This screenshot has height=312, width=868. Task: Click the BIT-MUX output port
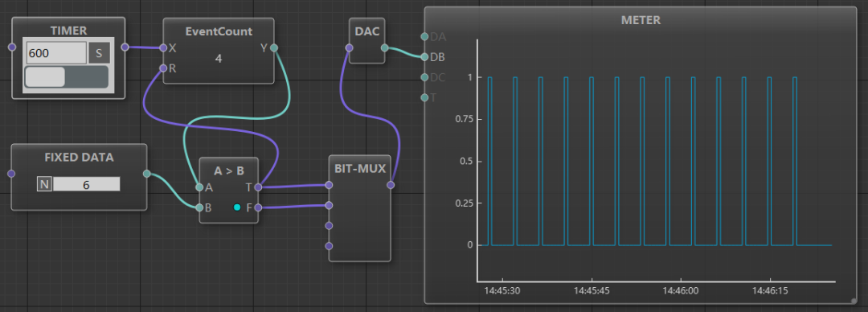[x=391, y=185]
